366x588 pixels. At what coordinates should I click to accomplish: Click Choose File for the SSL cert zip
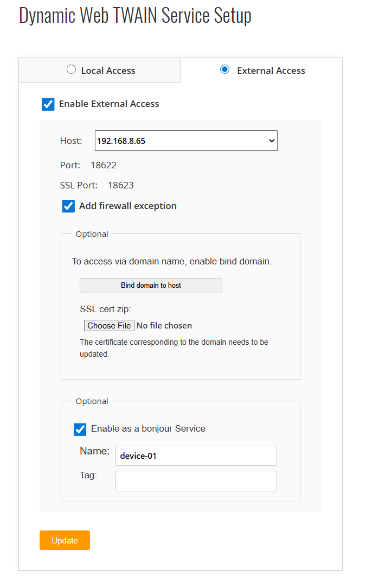click(x=109, y=325)
